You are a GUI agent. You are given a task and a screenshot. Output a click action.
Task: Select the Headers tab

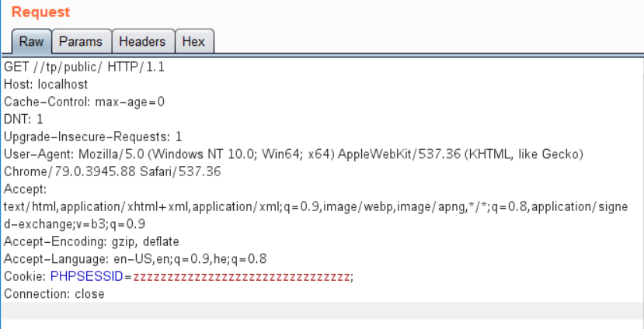tap(142, 41)
